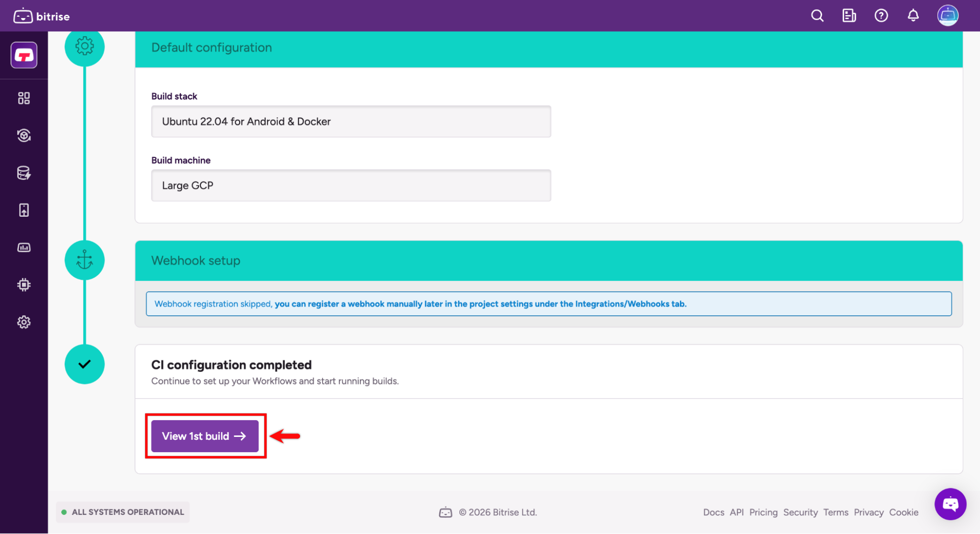This screenshot has height=534, width=980.
Task: Open the Privacy footer link
Action: click(868, 512)
